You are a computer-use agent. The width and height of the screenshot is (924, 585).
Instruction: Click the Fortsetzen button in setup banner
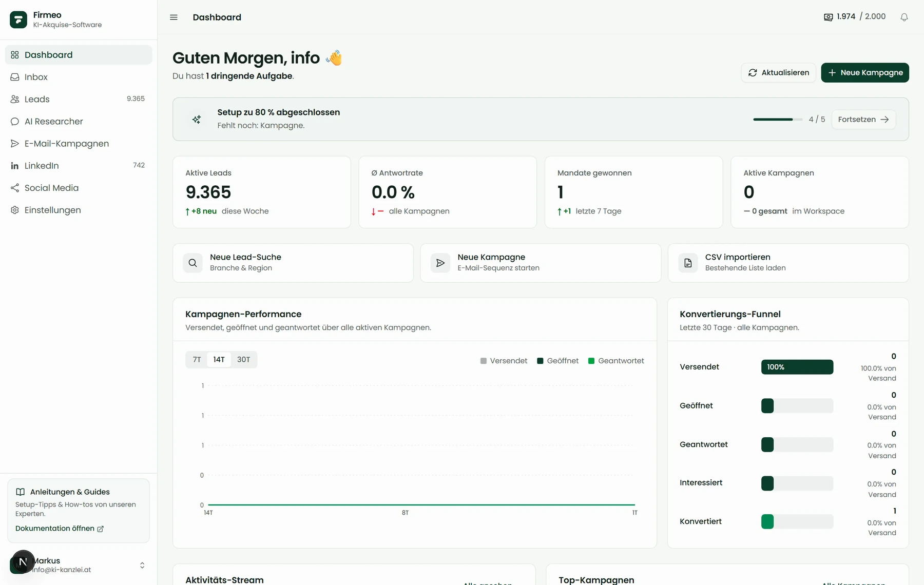[x=863, y=119]
